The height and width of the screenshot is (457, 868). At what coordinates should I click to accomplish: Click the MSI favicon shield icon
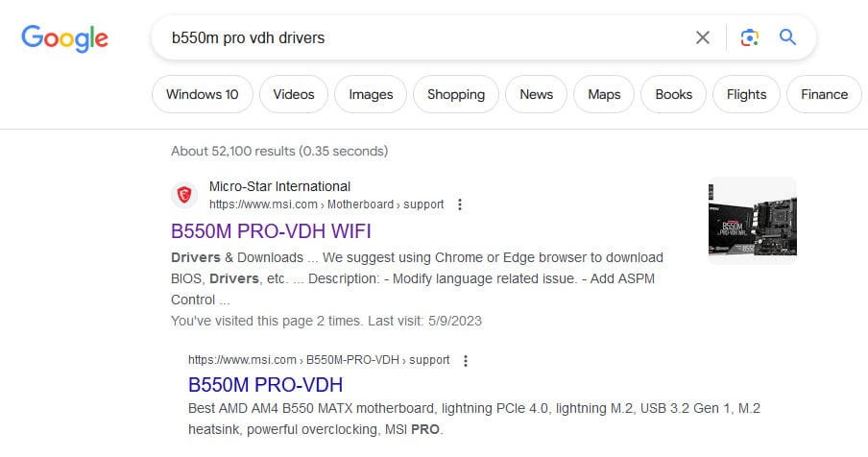184,196
